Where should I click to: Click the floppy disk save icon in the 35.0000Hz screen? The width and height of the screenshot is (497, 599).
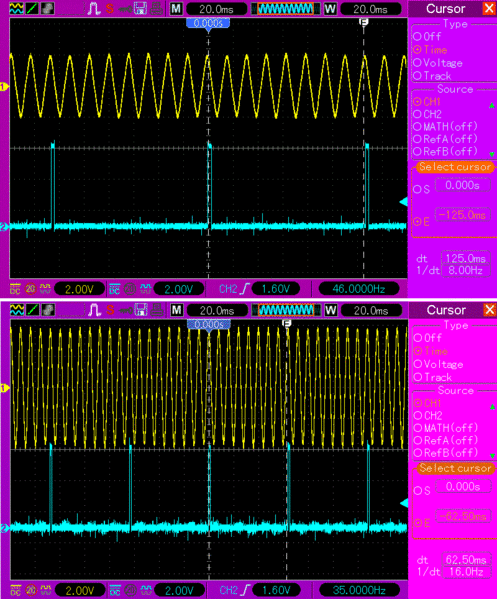pyautogui.click(x=141, y=310)
